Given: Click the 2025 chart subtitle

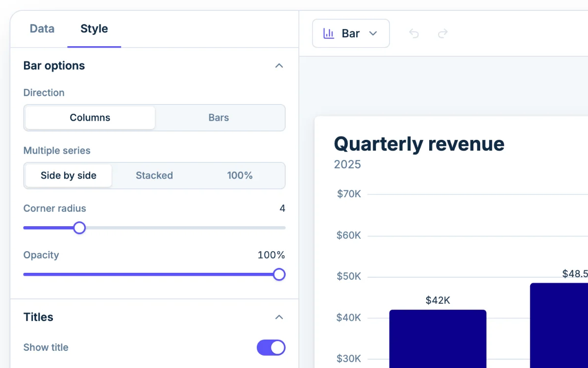Looking at the screenshot, I should 347,164.
